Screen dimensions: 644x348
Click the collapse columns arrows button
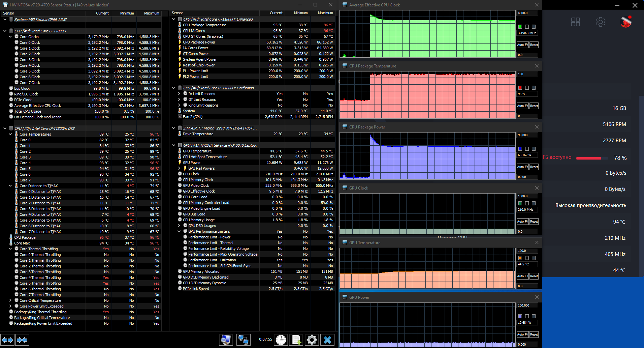pyautogui.click(x=22, y=340)
